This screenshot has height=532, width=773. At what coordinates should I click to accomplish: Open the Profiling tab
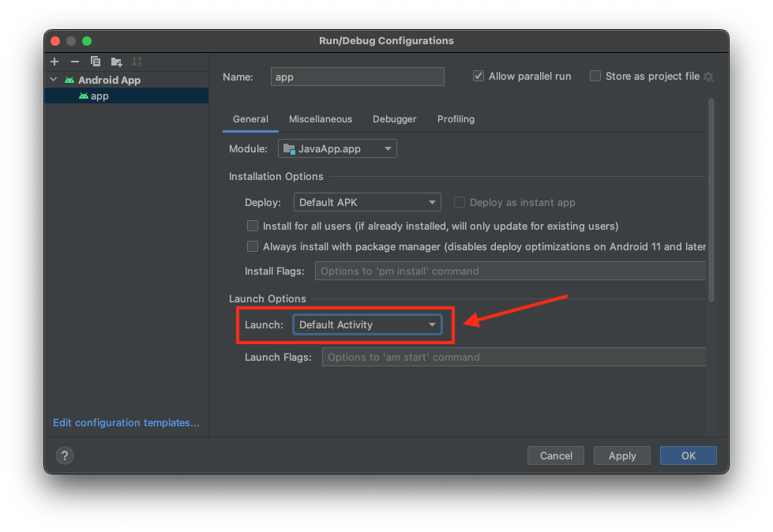point(456,119)
